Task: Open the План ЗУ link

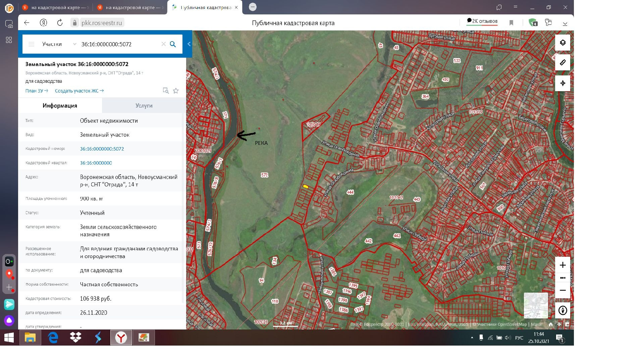Action: pos(37,91)
